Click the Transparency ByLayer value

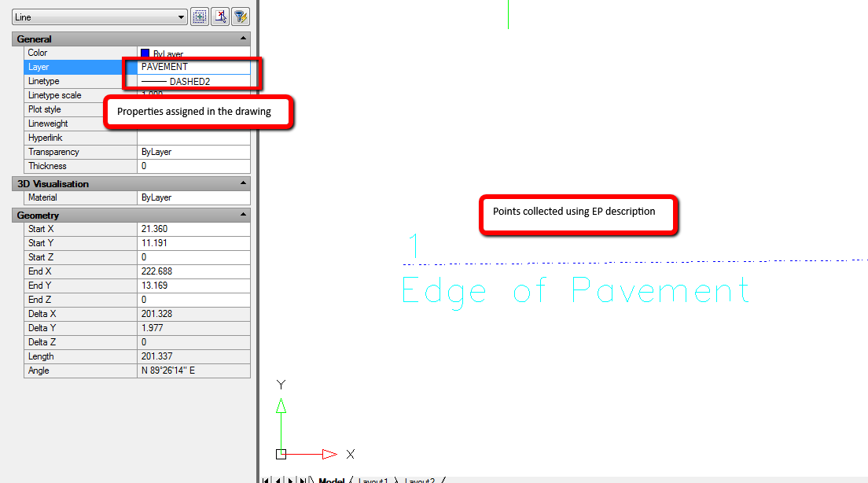pos(193,152)
